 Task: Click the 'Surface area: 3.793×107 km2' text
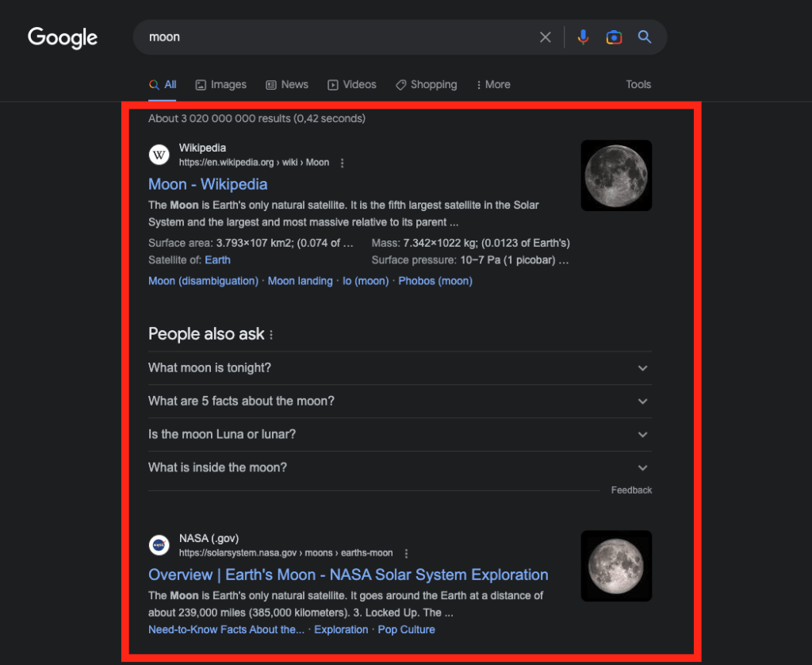(x=251, y=243)
